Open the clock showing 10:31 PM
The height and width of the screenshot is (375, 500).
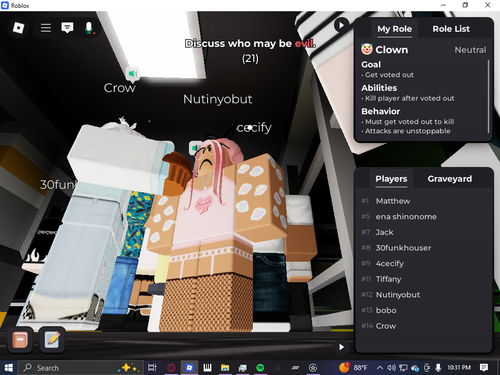point(459,368)
